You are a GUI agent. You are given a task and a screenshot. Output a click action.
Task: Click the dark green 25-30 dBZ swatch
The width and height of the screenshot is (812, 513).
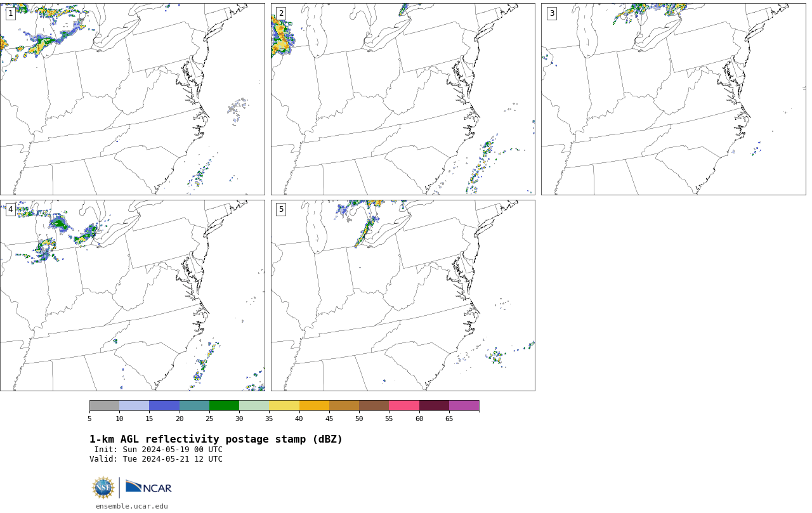click(224, 406)
